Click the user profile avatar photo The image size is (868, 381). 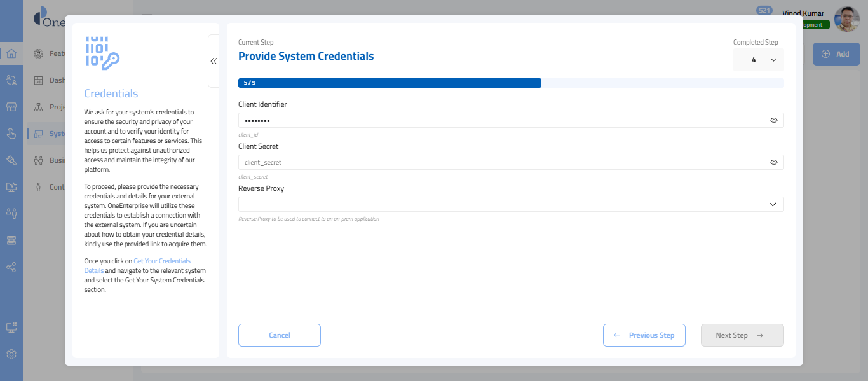point(846,19)
